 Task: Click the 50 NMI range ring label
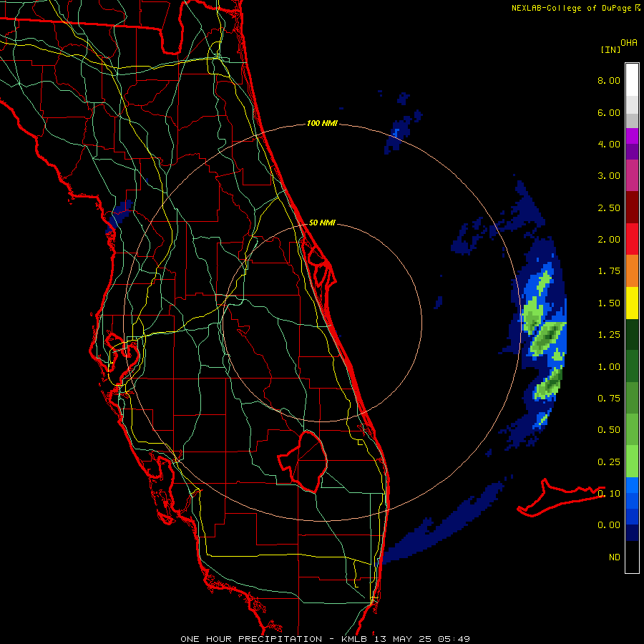tap(322, 223)
